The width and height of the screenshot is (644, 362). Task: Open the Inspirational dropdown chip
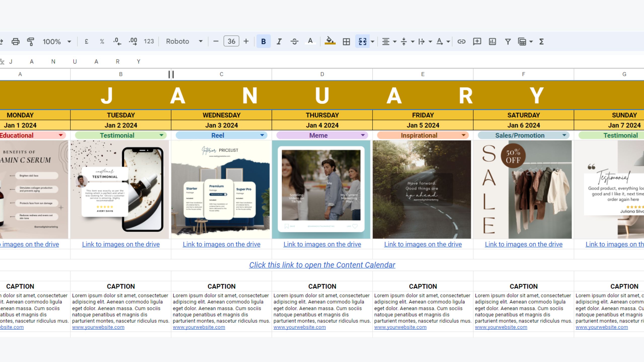[423, 135]
